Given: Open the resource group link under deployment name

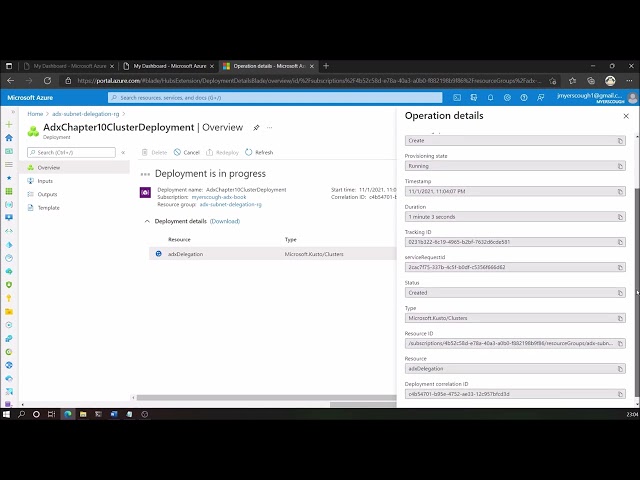Looking at the screenshot, I should [x=231, y=204].
